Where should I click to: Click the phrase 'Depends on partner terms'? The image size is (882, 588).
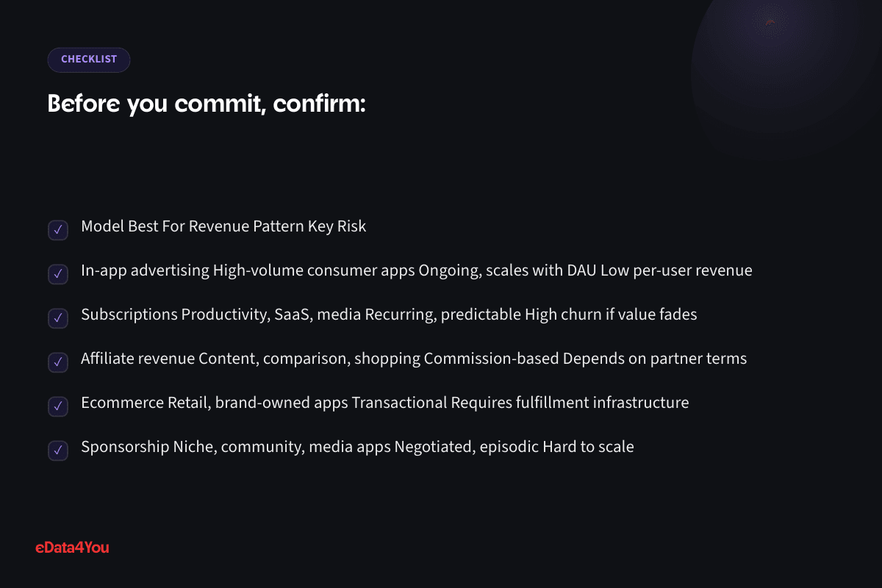(x=655, y=359)
